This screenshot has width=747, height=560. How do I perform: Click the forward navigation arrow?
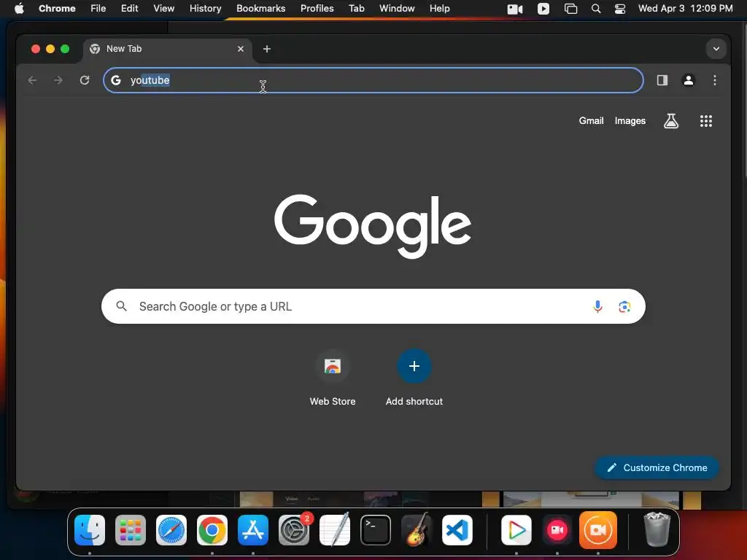[x=58, y=80]
